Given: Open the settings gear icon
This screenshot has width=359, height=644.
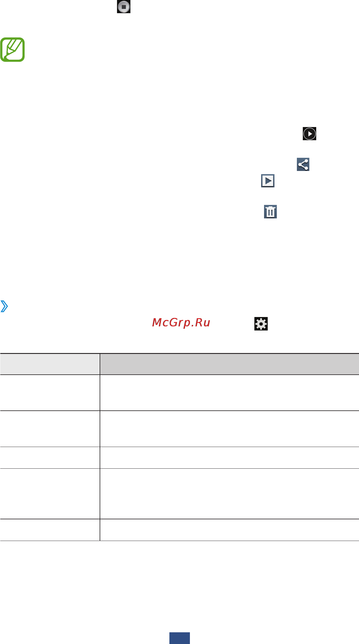Looking at the screenshot, I should coord(261,324).
